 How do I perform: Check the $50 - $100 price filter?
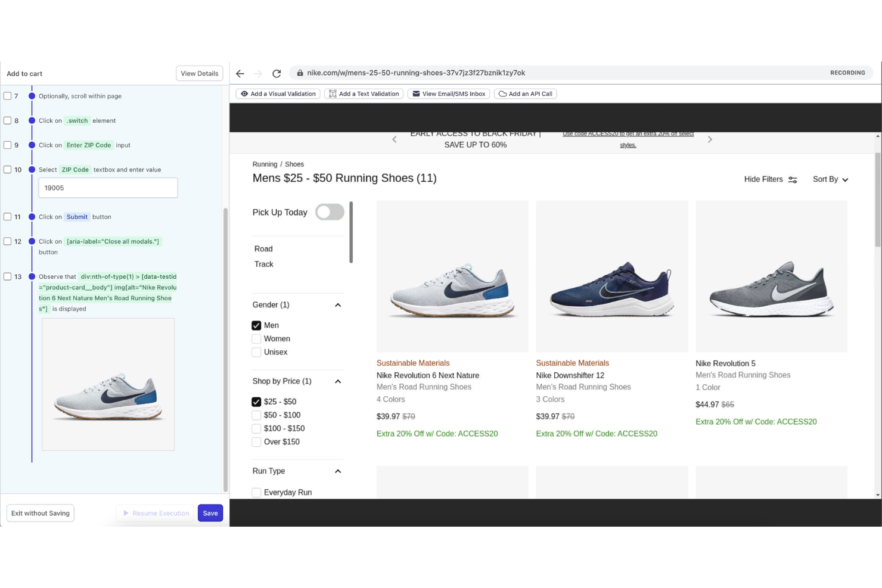[256, 415]
